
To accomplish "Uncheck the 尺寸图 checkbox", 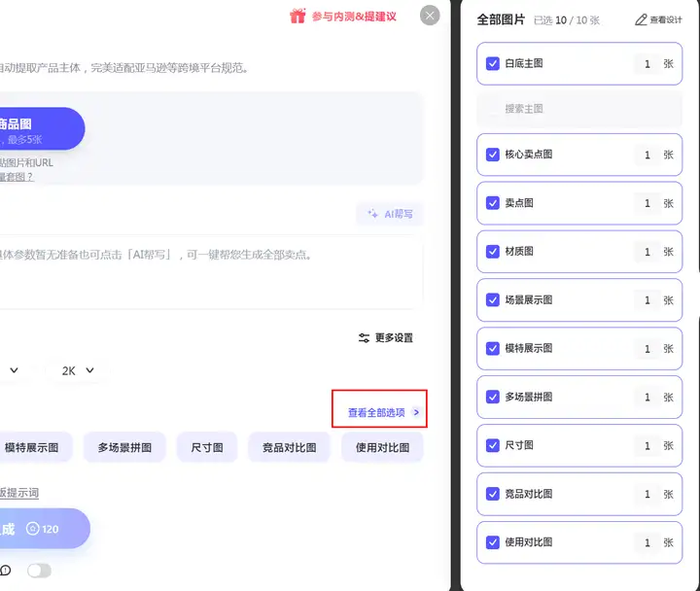I will click(492, 445).
